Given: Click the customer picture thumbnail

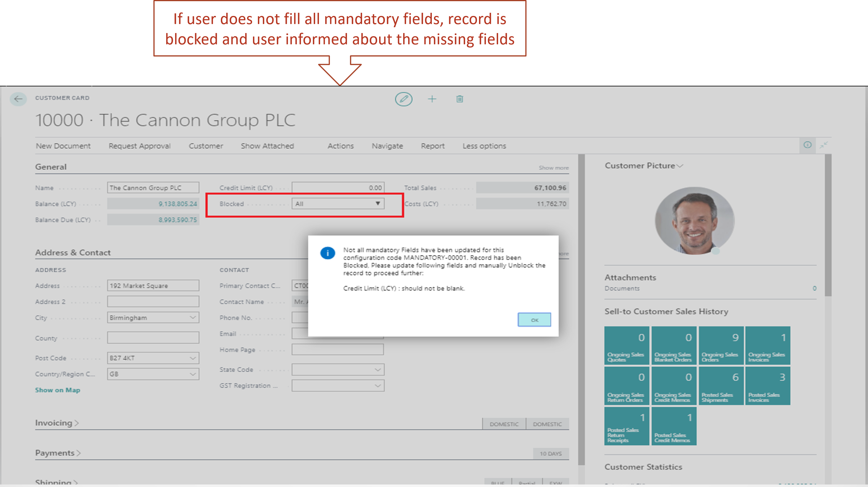Looking at the screenshot, I should (x=694, y=221).
